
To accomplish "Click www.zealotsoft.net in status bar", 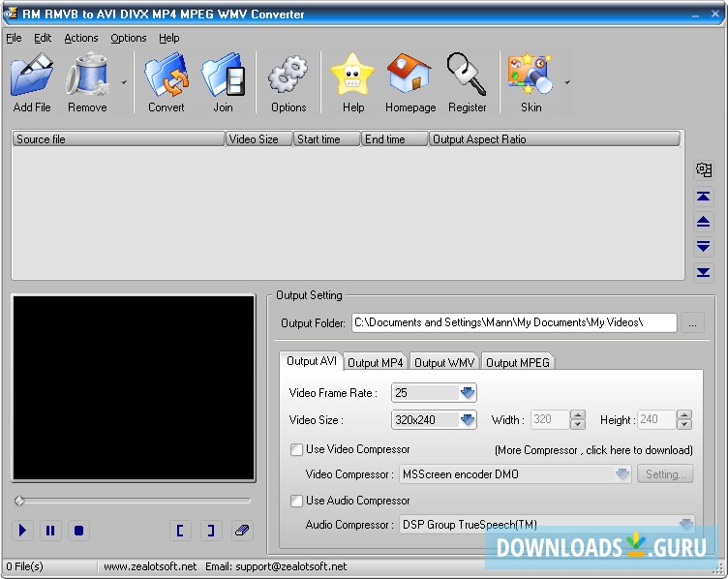I will 150,566.
